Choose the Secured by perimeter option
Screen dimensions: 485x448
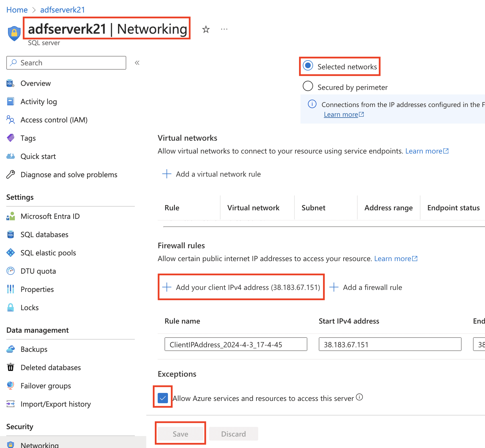[x=308, y=86]
